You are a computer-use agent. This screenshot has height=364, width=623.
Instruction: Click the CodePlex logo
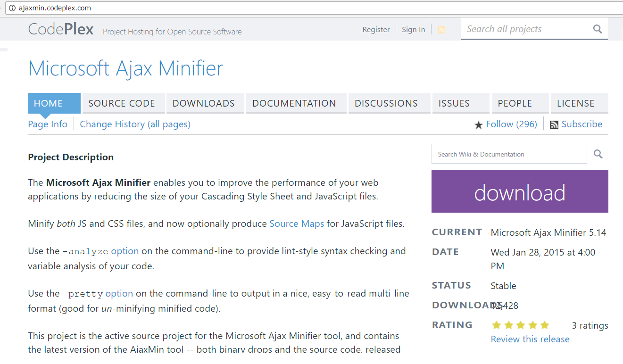point(61,29)
